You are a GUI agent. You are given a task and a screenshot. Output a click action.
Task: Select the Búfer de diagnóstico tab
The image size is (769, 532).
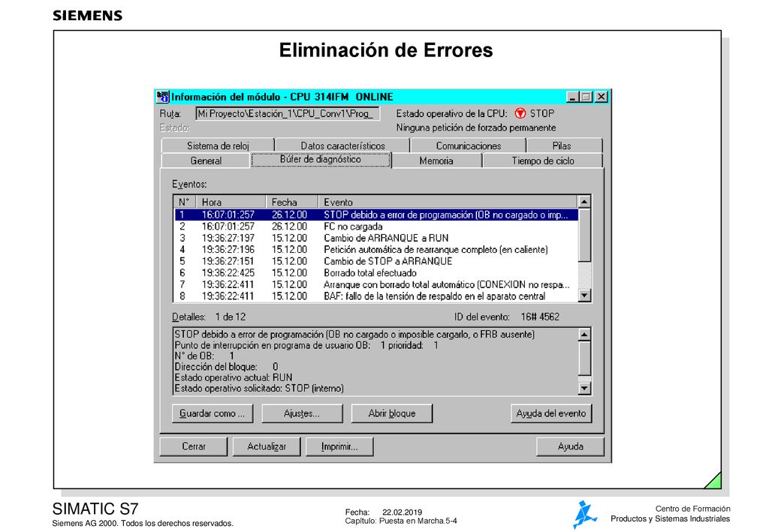(x=321, y=159)
